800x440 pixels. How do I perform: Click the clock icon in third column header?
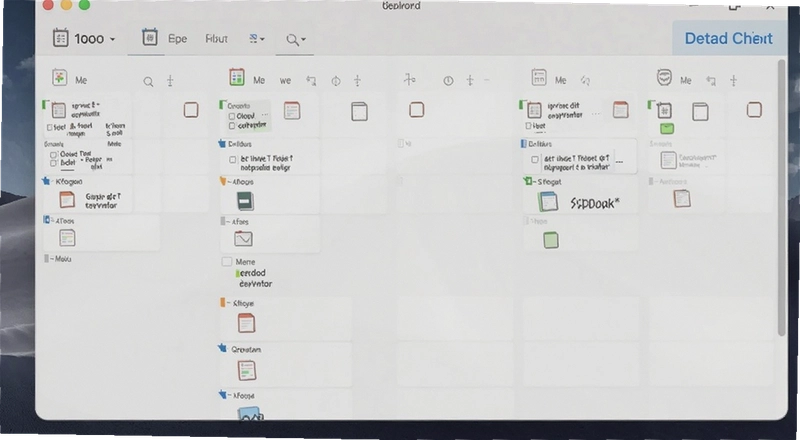(x=448, y=81)
